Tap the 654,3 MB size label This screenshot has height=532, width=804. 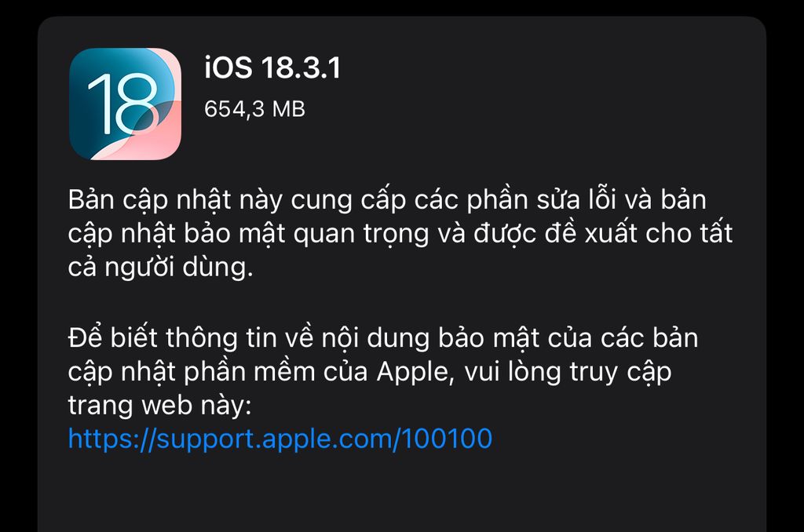coord(255,108)
